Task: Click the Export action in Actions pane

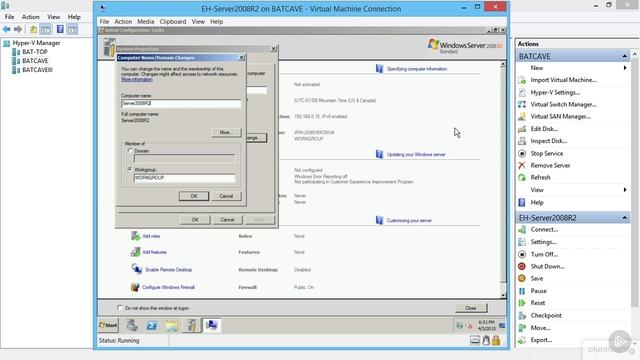Action: click(541, 340)
